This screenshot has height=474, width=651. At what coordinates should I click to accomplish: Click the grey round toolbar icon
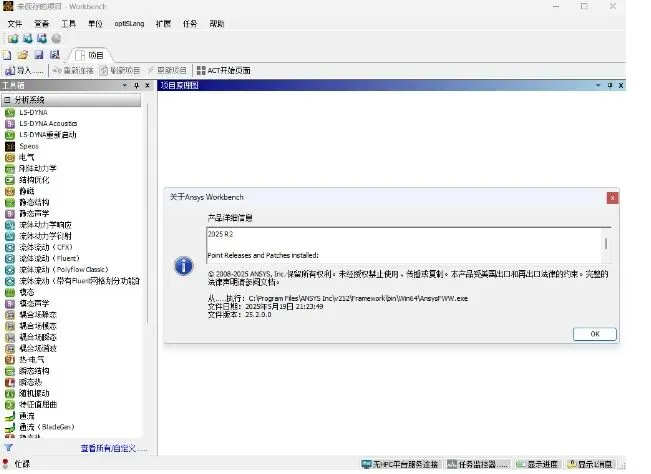click(56, 39)
